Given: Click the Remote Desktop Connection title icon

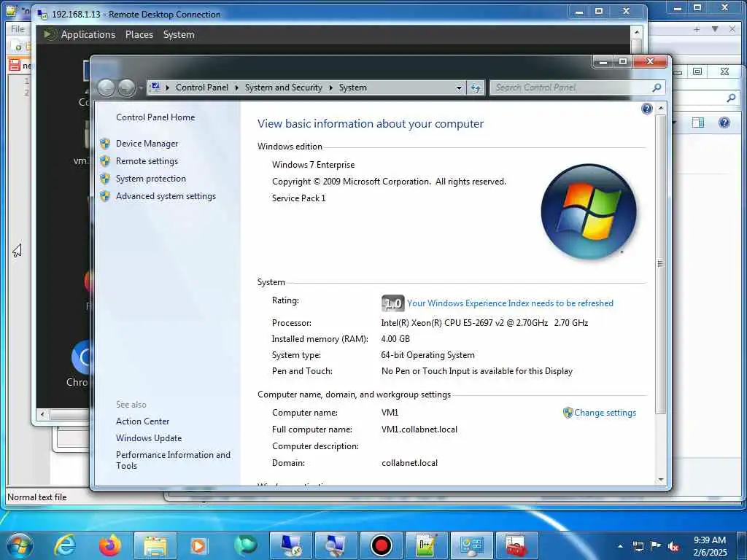Looking at the screenshot, I should pos(43,15).
